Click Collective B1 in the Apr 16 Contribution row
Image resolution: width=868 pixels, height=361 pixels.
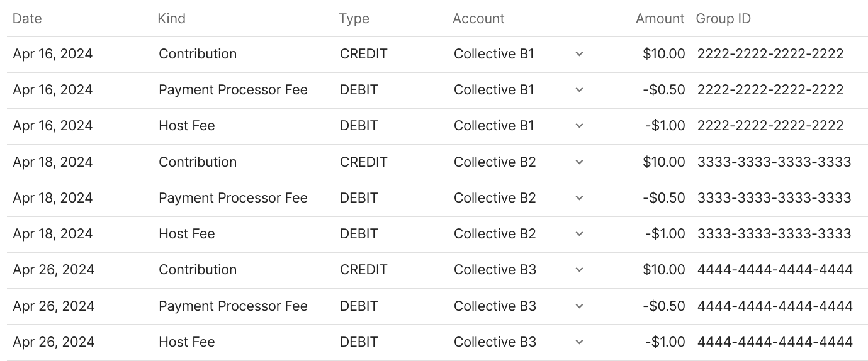(x=493, y=54)
